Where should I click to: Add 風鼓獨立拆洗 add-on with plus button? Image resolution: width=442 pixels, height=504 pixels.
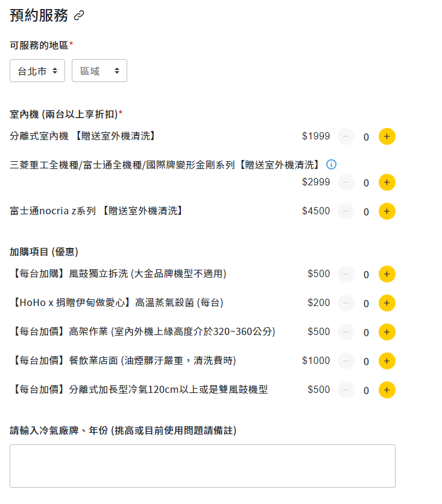tap(387, 274)
